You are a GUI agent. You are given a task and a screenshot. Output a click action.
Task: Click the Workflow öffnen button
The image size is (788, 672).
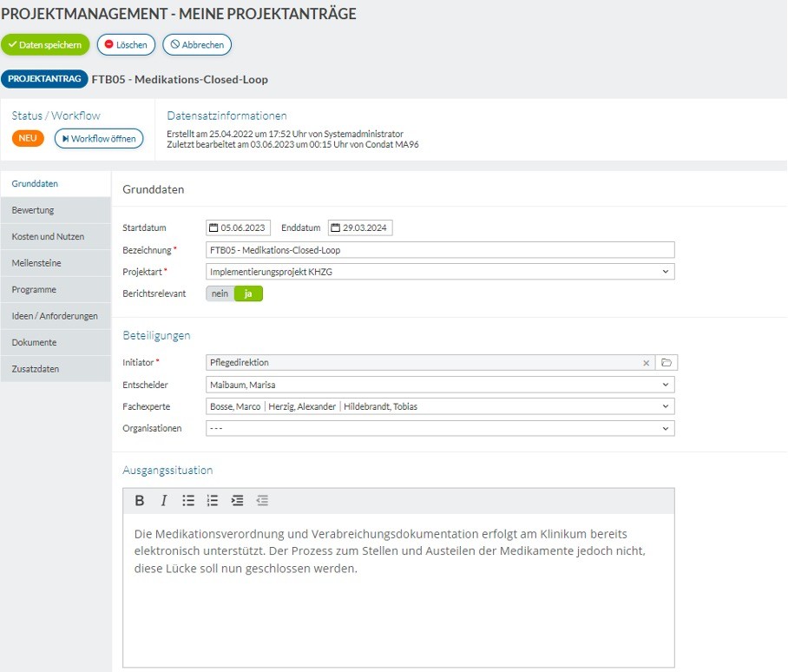(x=99, y=139)
